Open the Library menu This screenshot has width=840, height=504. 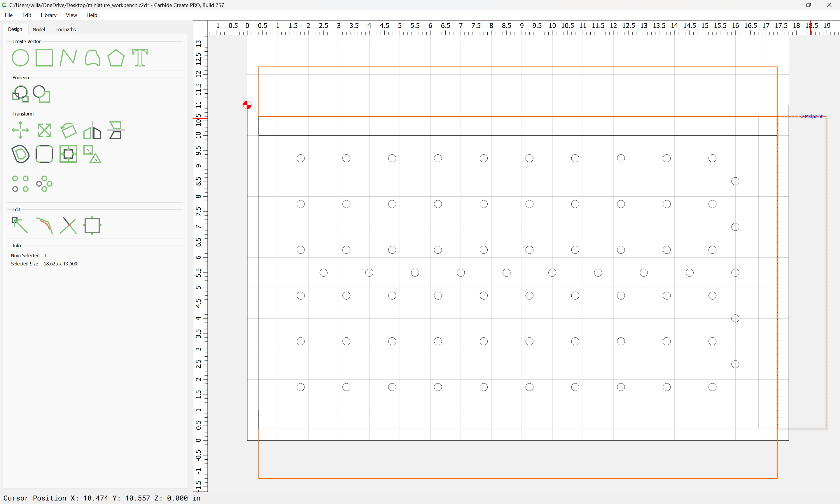click(x=48, y=15)
